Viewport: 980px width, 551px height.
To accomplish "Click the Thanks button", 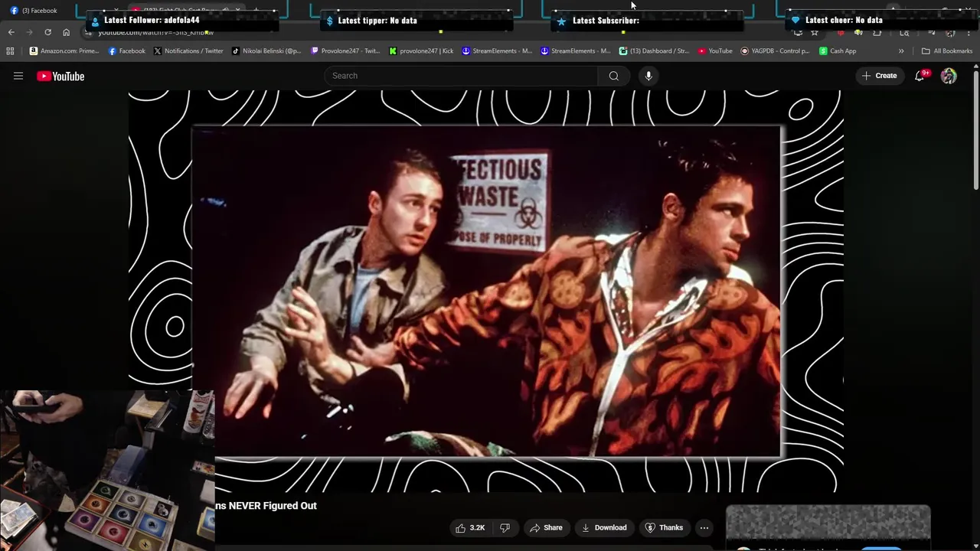I will pyautogui.click(x=664, y=528).
